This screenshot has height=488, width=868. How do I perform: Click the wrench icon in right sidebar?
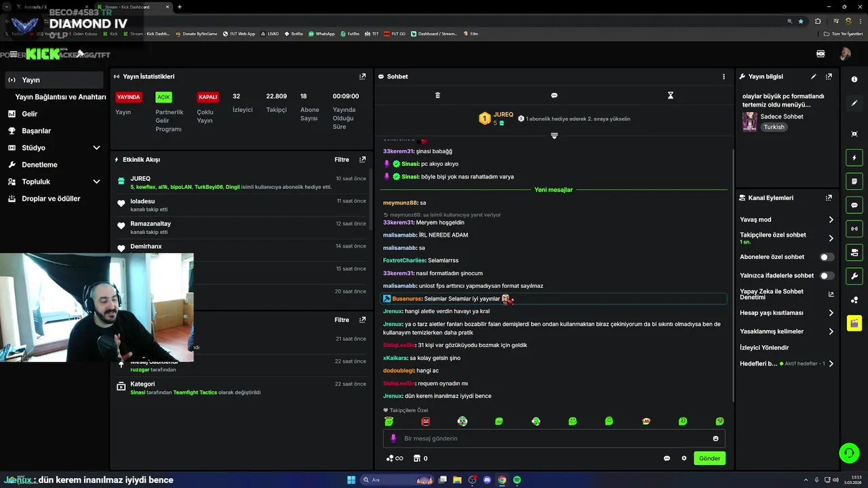click(854, 276)
